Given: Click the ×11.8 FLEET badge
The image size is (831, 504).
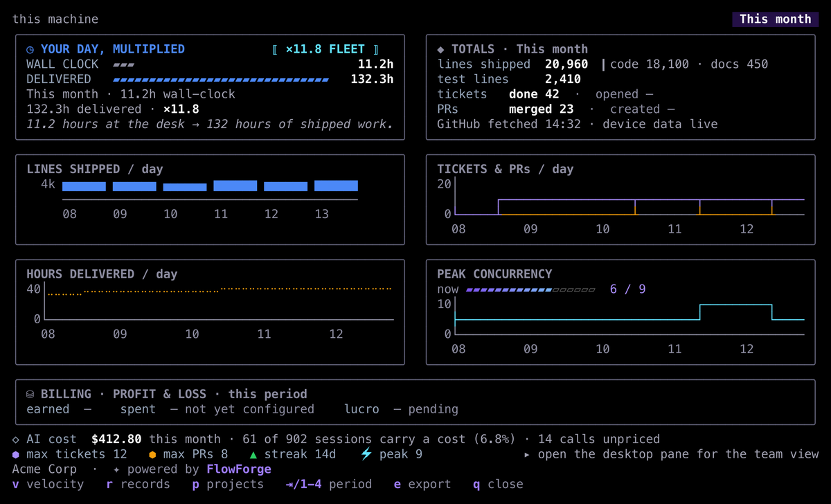Looking at the screenshot, I should click(325, 49).
